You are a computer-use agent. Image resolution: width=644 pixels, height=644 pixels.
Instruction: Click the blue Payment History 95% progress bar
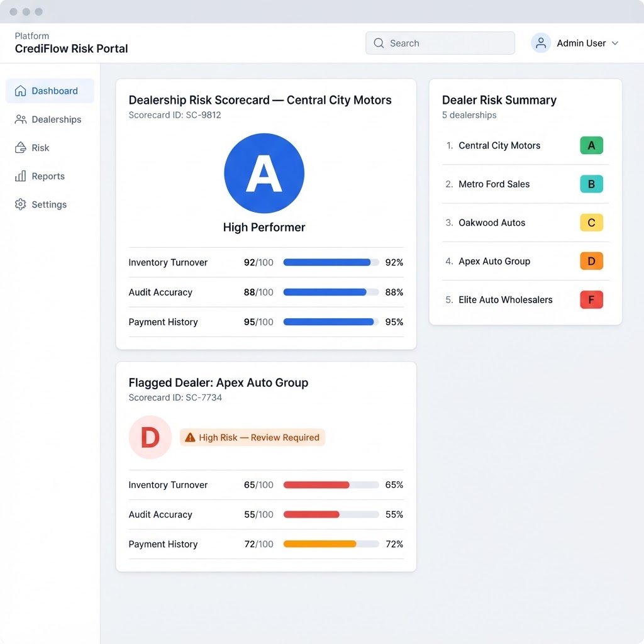(331, 322)
